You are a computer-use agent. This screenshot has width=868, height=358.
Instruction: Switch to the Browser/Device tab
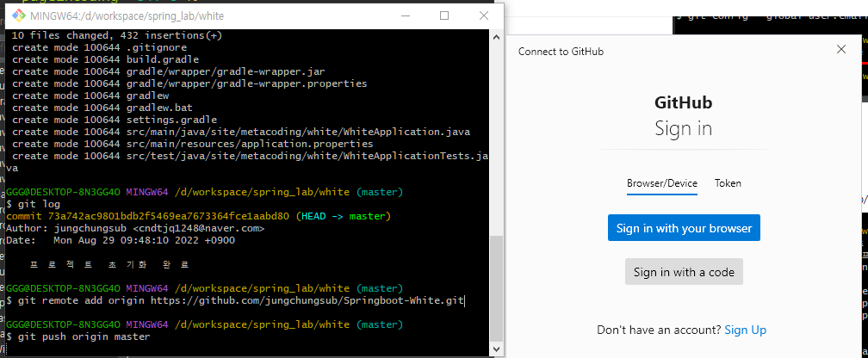662,183
